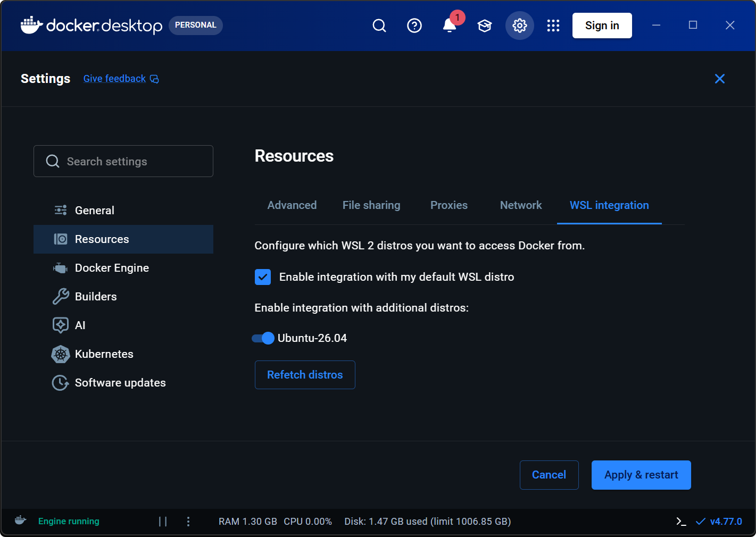This screenshot has width=756, height=537.
Task: Click the Sign in button
Action: [x=602, y=26]
